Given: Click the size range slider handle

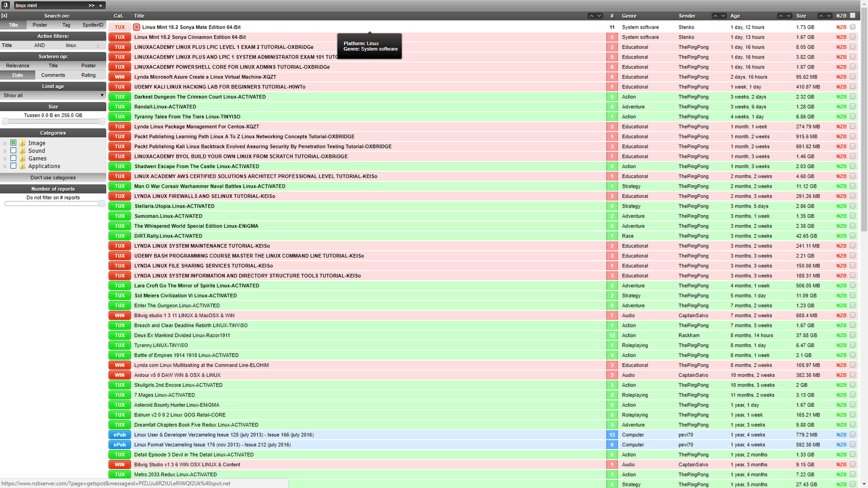Looking at the screenshot, I should tap(5, 120).
